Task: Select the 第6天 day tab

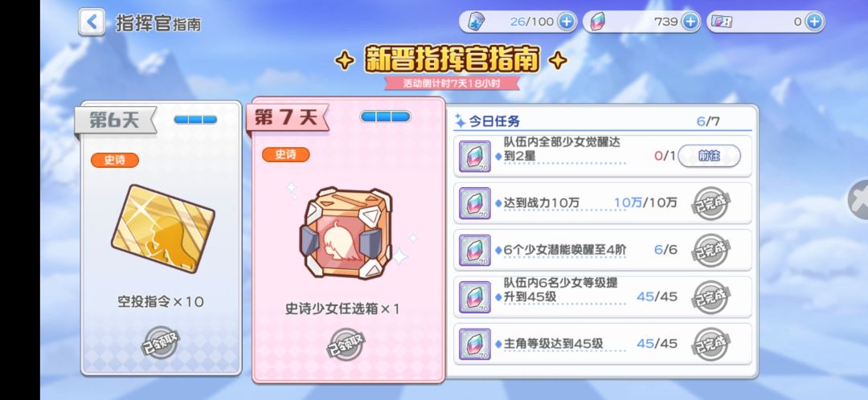Action: 115,120
